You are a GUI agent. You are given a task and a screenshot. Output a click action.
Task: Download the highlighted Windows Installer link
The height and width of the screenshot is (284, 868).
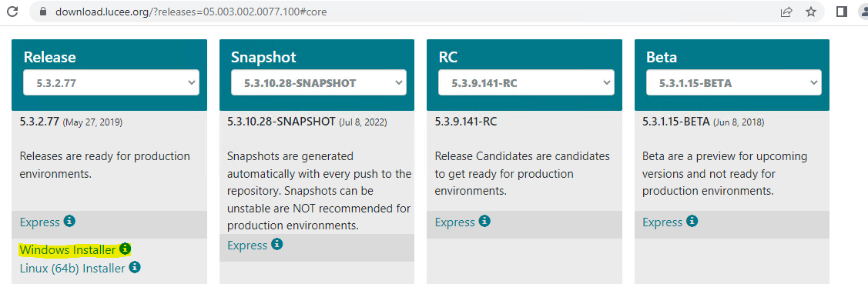[68, 250]
